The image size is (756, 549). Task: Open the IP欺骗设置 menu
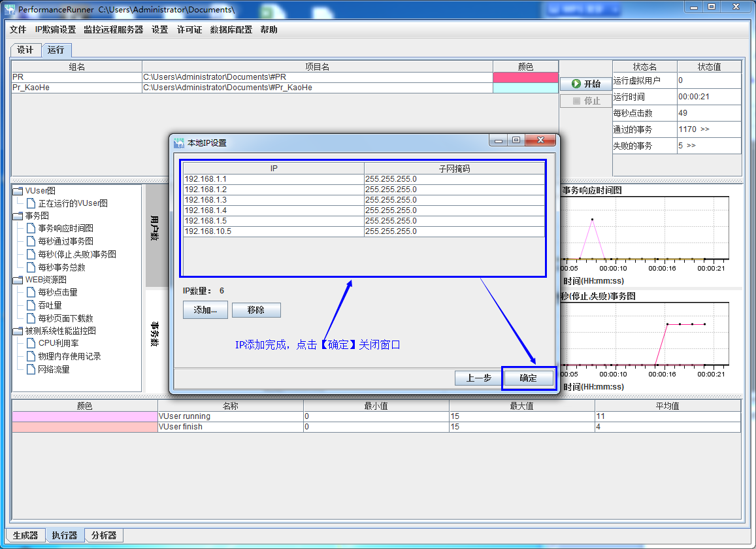click(x=55, y=29)
